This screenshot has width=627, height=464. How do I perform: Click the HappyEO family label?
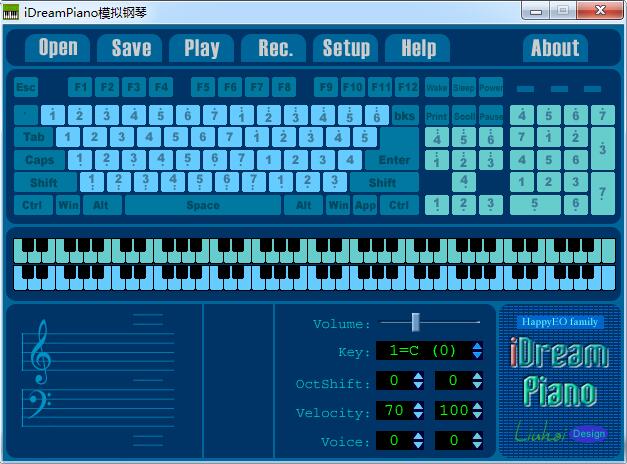(559, 322)
